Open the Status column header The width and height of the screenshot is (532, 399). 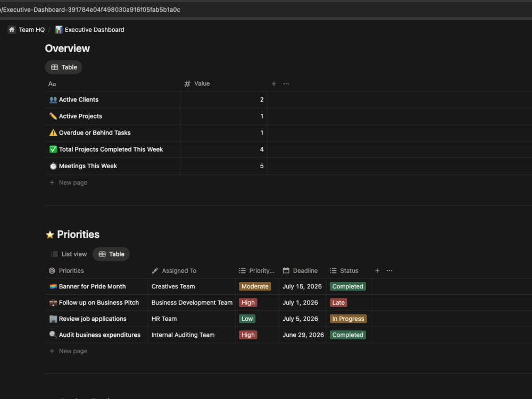pyautogui.click(x=344, y=271)
